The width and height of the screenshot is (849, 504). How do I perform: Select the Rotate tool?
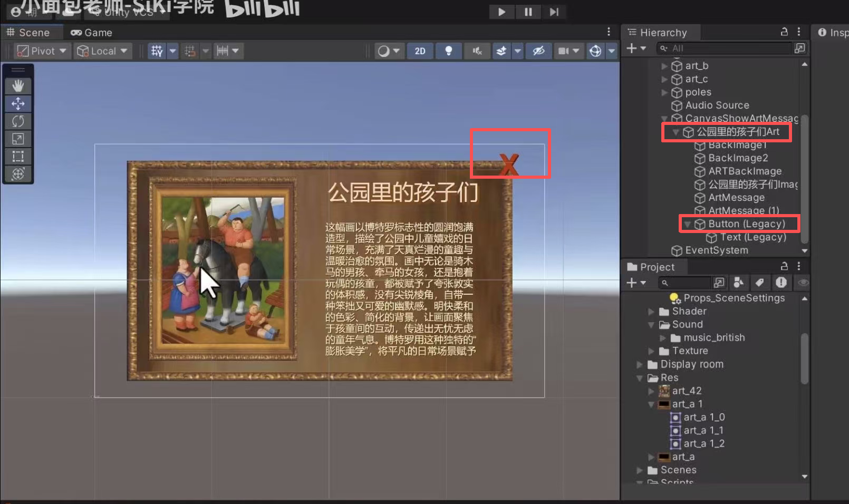18,121
